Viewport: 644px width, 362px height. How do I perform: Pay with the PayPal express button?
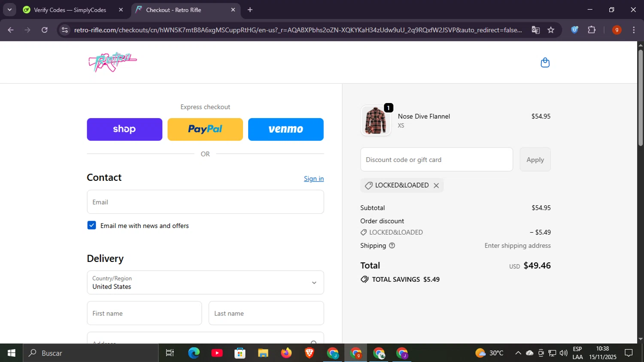pyautogui.click(x=205, y=129)
